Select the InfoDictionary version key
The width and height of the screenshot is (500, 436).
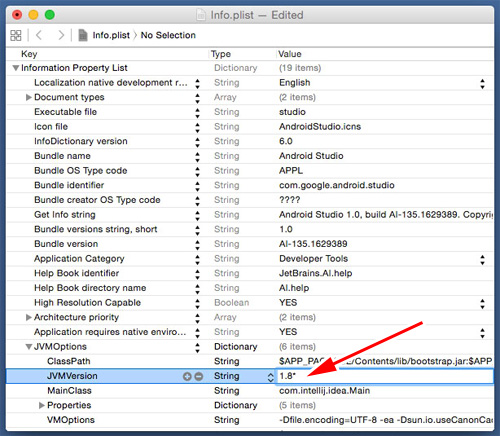coord(81,141)
